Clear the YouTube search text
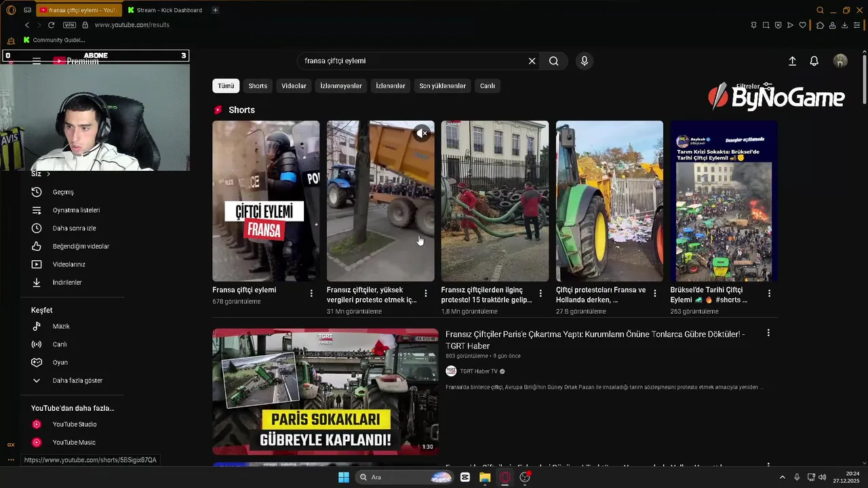The height and width of the screenshot is (488, 868). click(x=532, y=61)
